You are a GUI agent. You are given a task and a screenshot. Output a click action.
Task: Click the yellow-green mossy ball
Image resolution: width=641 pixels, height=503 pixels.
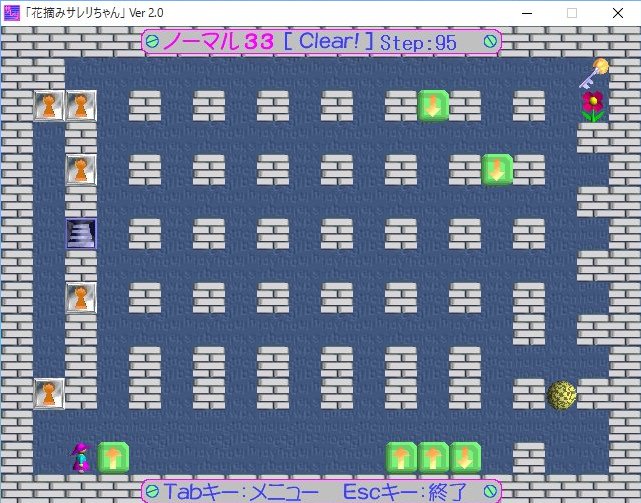click(x=561, y=393)
